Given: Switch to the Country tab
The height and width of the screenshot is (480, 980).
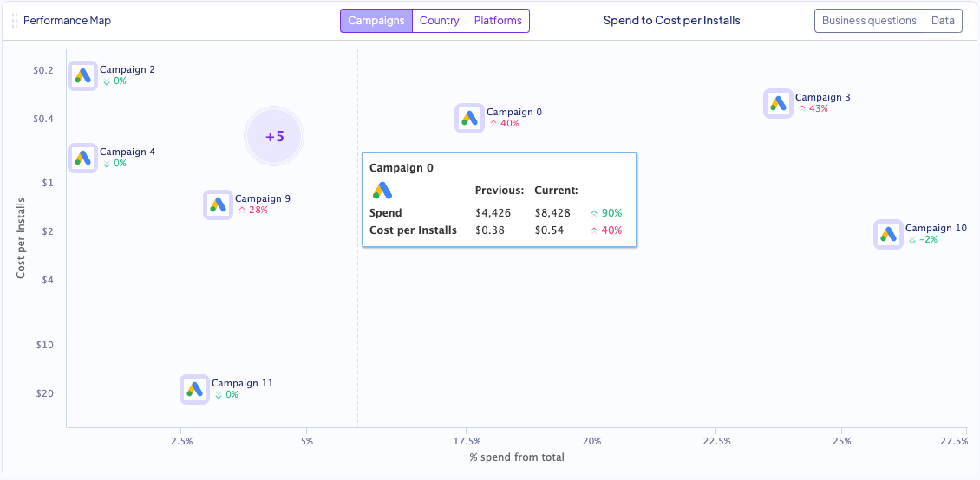Looking at the screenshot, I should (x=440, y=21).
